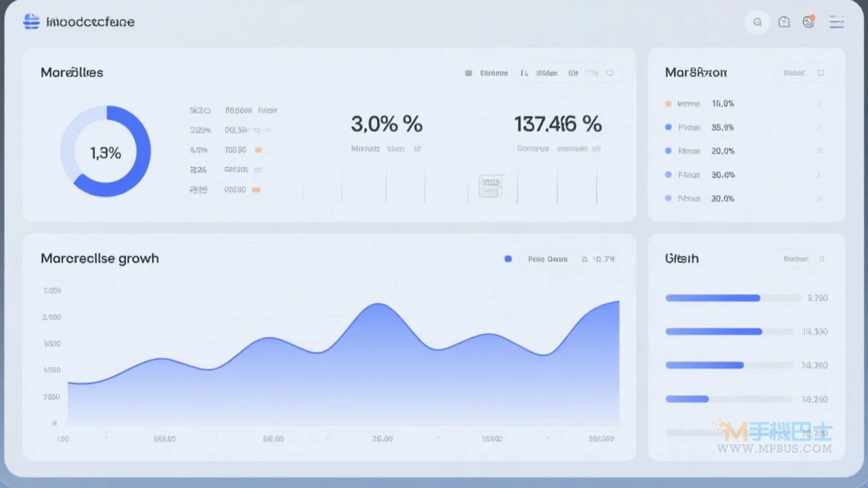Expand the 15.0% row chevron arrow

pos(819,104)
